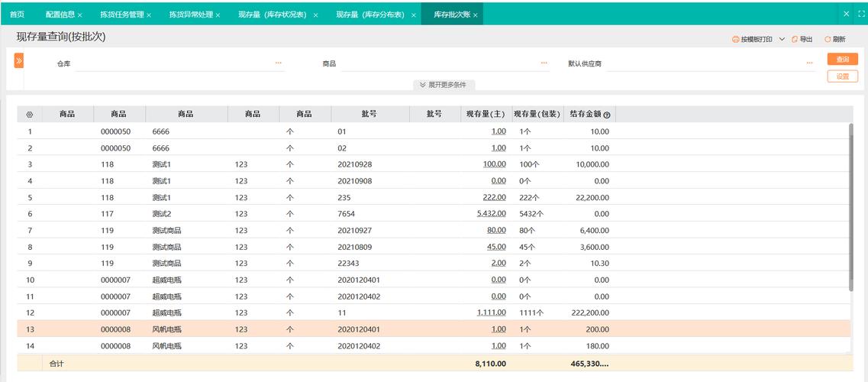Click the help icon beside 结存金额
The width and height of the screenshot is (868, 382).
tap(607, 115)
